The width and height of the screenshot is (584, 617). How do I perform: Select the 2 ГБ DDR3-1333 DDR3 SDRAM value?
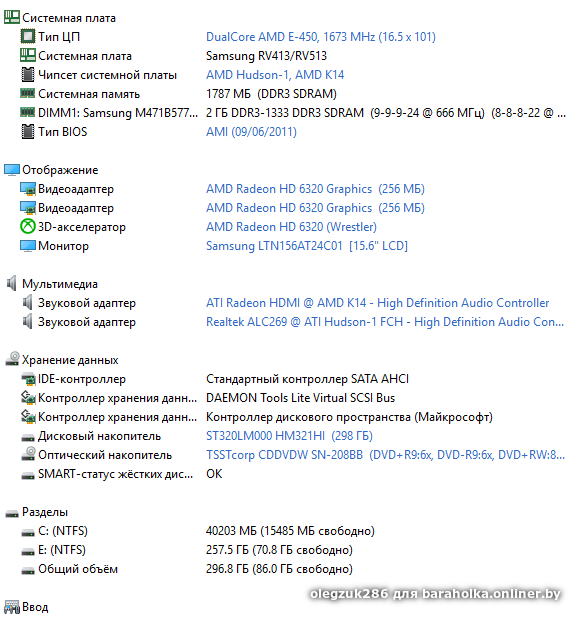tap(386, 113)
